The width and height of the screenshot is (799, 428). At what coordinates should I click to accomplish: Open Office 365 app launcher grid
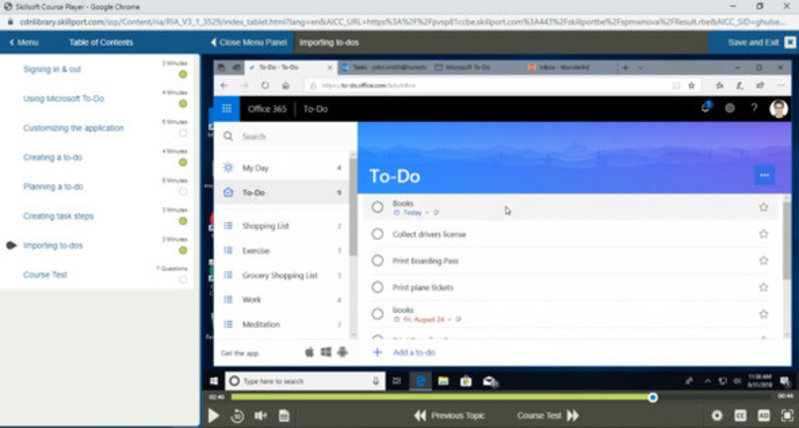coord(227,109)
